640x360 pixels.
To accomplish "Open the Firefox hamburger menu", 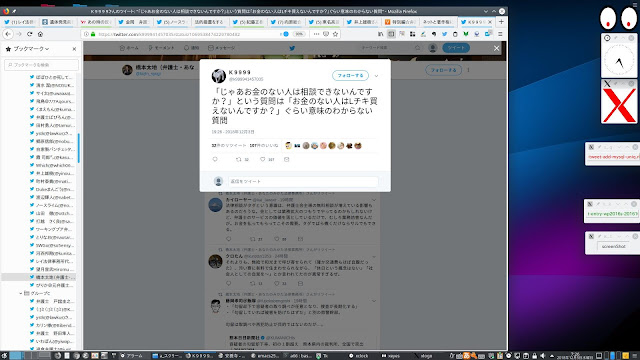I will (500, 34).
